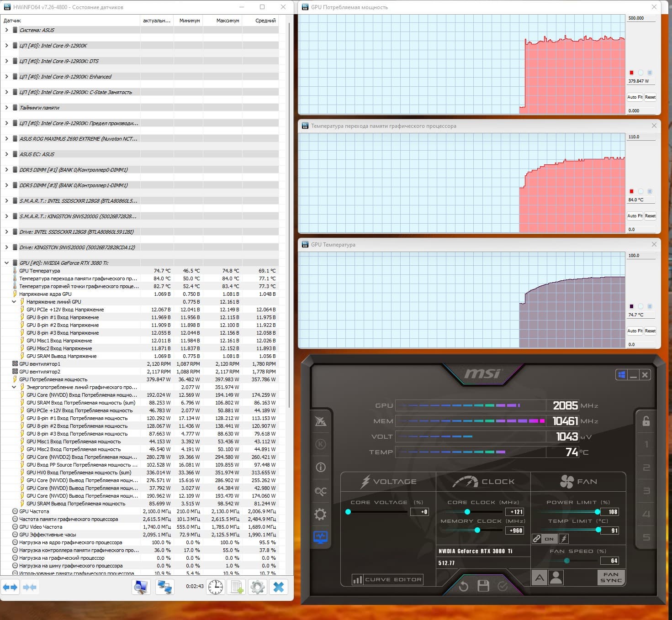The width and height of the screenshot is (672, 620).
Task: Expand the Система: ASUS sensor group
Action: 6,30
